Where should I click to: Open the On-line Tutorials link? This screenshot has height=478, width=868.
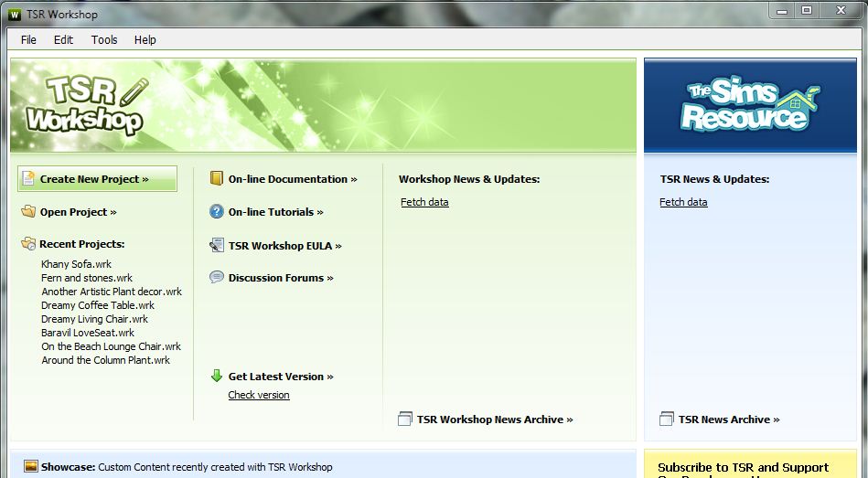tap(275, 212)
